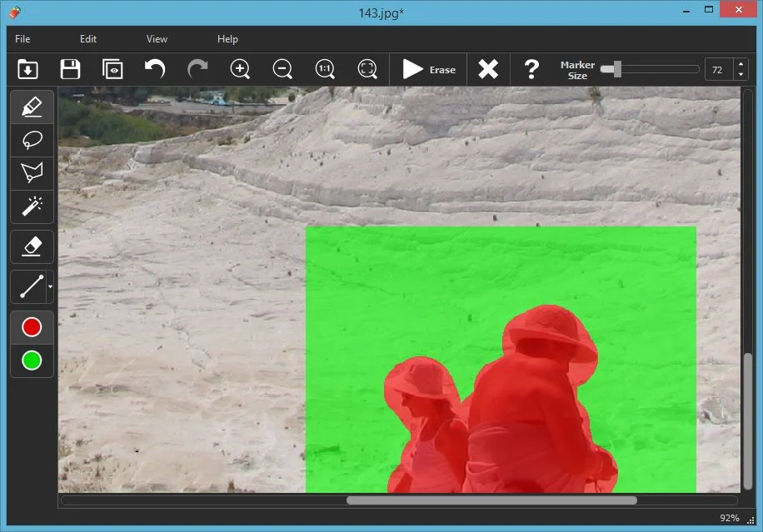Select the Lasso selection tool
The height and width of the screenshot is (532, 763).
(x=32, y=140)
